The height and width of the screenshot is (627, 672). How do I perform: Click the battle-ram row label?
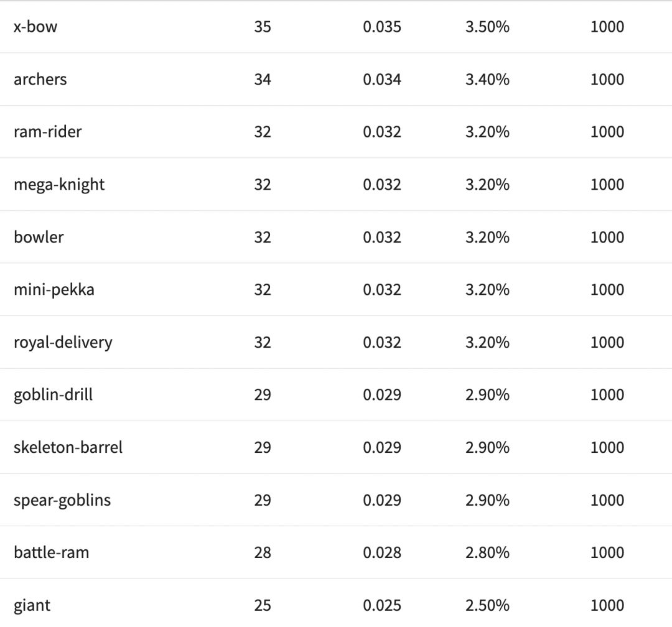[x=52, y=552]
